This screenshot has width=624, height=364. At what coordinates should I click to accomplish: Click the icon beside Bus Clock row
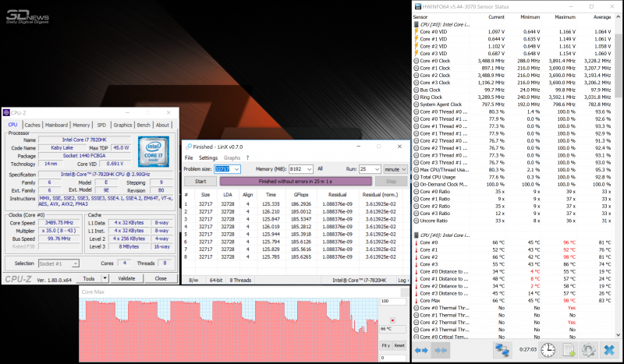417,90
